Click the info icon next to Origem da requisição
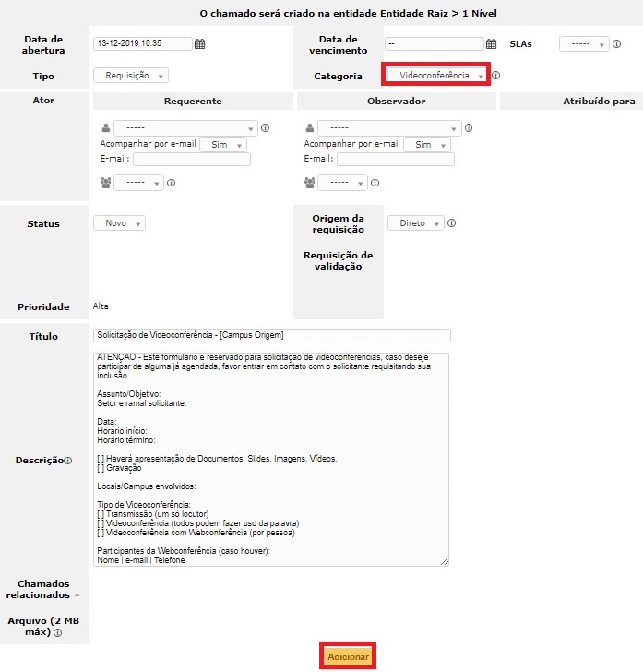 click(452, 223)
